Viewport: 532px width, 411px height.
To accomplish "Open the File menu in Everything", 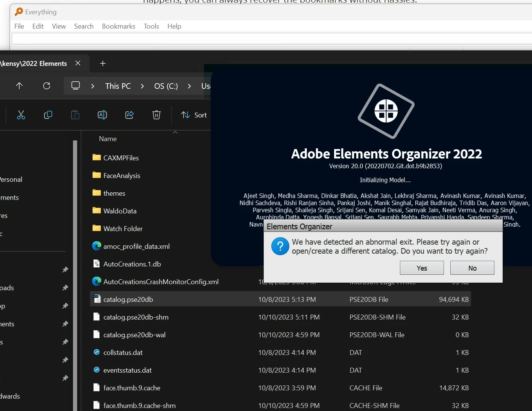I will pyautogui.click(x=19, y=26).
